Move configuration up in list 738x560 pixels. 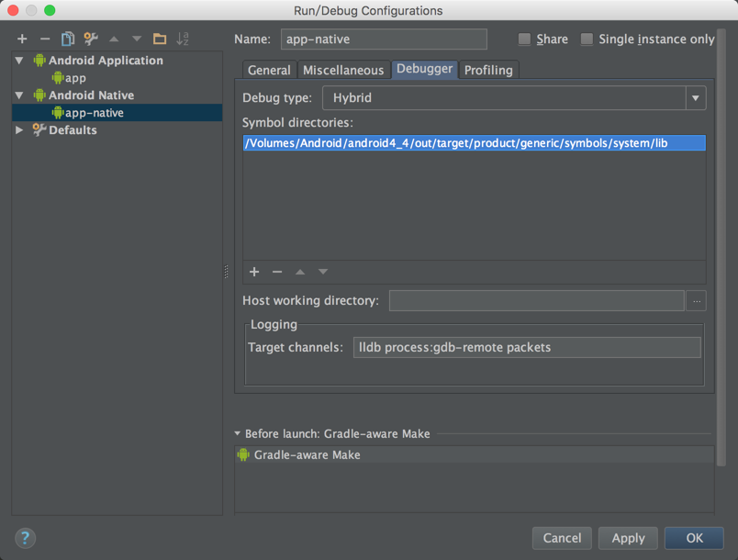(114, 39)
